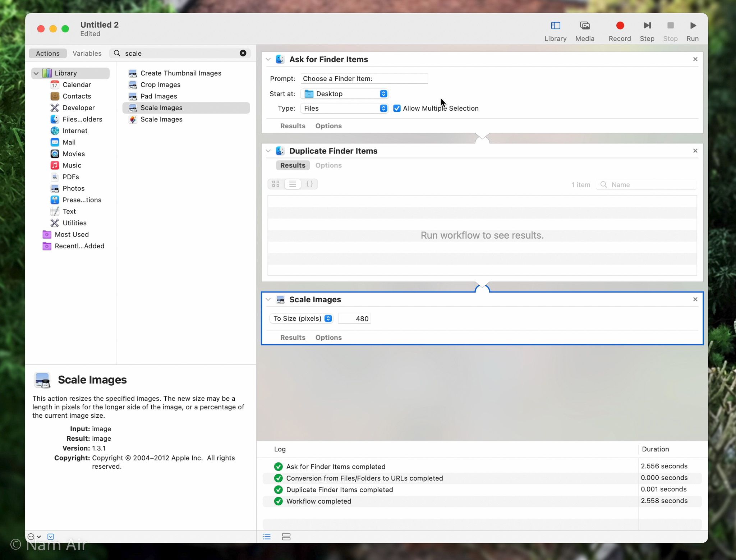This screenshot has width=736, height=560.
Task: Open Options for the Scale Images action
Action: [x=328, y=337]
